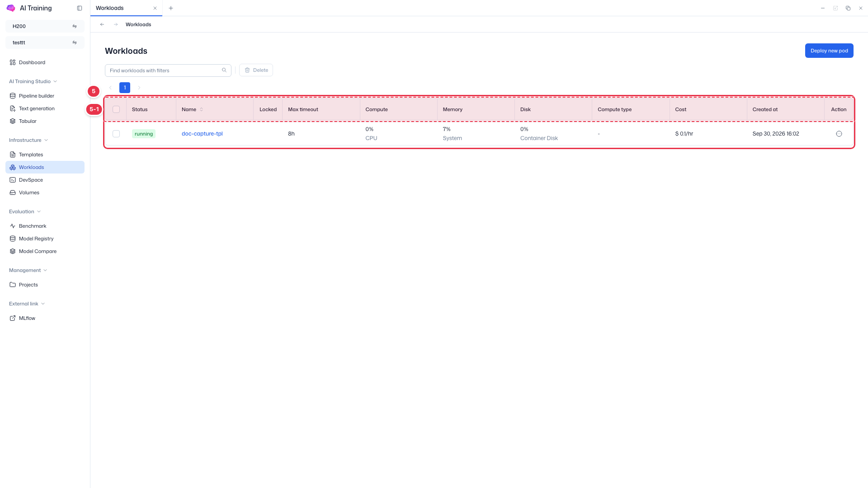
Task: Sort by the Name column arrows
Action: pos(202,109)
